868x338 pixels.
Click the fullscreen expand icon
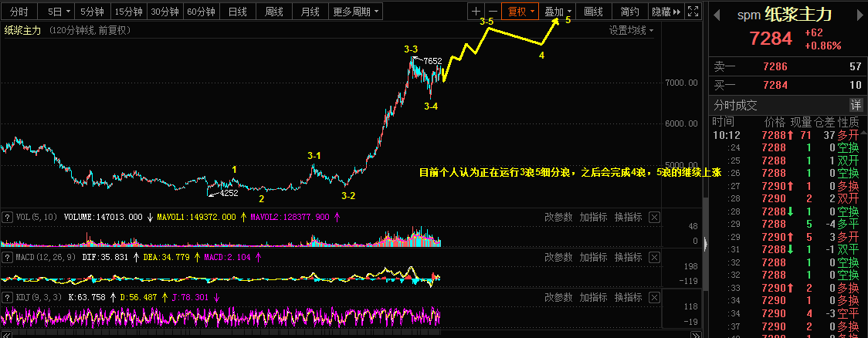click(692, 11)
